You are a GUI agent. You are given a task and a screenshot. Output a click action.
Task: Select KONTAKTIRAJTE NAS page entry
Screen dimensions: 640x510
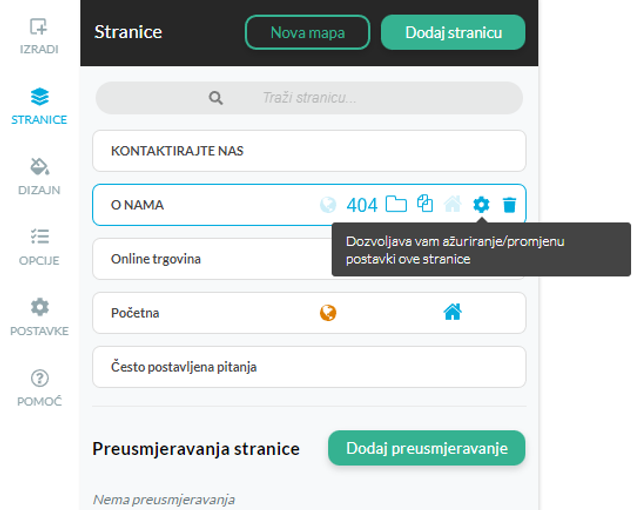[309, 151]
